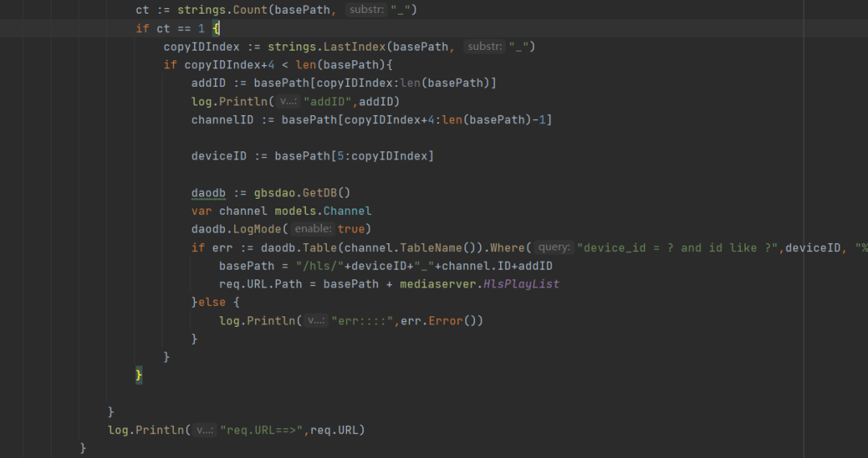Click the underlined "daodb" variable declaration
The height and width of the screenshot is (458, 868).
209,192
